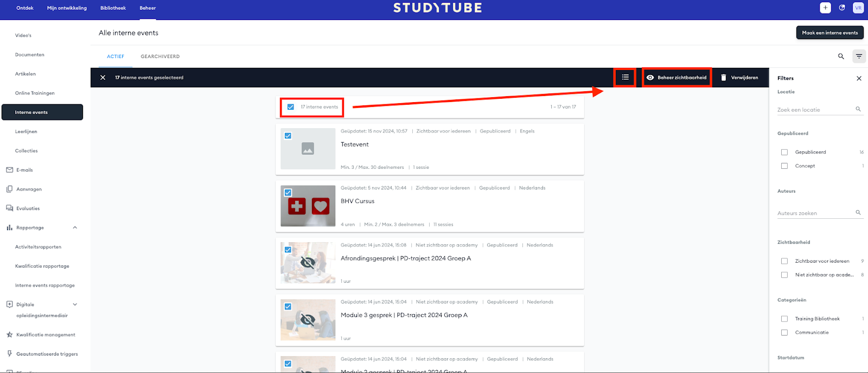Check Zichtbaar voor iedereen filter
Viewport: 868px width, 373px height.
pyautogui.click(x=784, y=261)
